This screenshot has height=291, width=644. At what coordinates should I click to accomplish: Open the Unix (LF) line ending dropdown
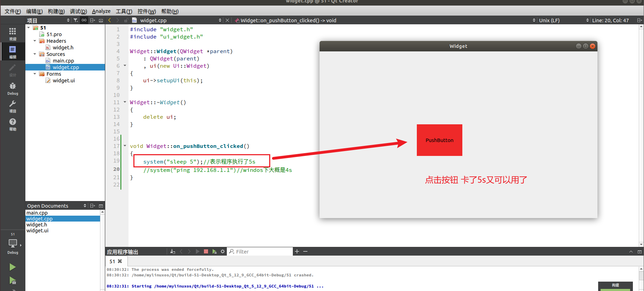pyautogui.click(x=564, y=20)
